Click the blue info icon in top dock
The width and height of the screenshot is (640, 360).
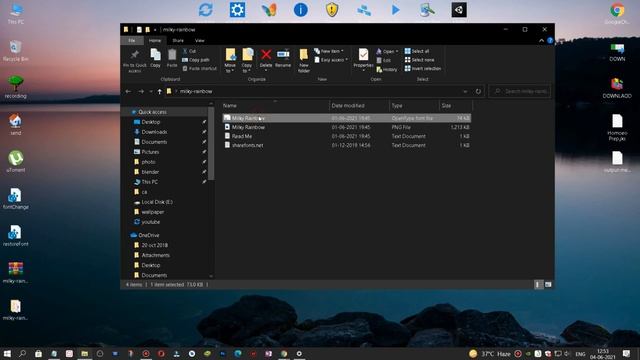301,10
